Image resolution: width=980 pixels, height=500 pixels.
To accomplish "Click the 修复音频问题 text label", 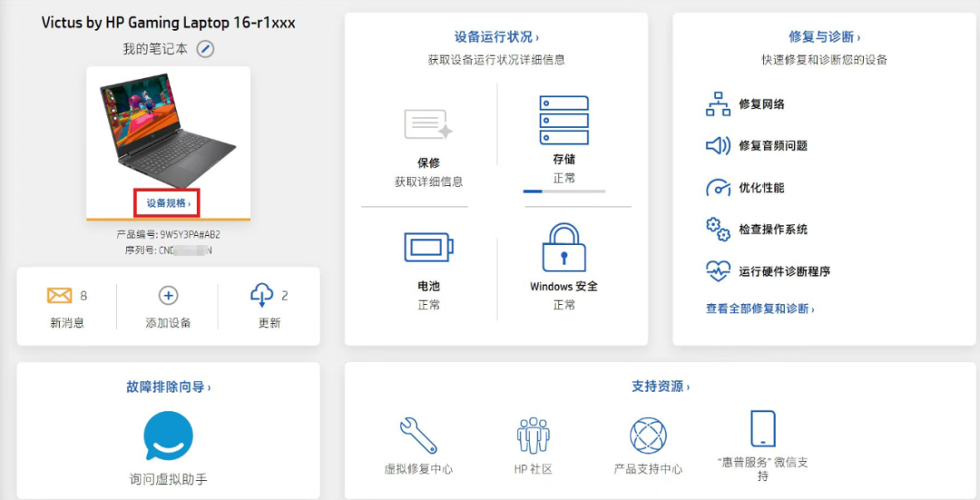I will pos(773,145).
